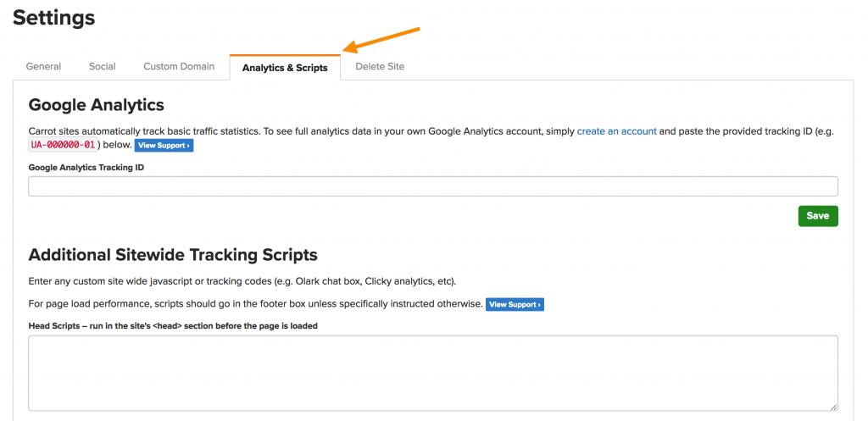Click the Head Scripts field label
This screenshot has width=868, height=421.
point(173,326)
